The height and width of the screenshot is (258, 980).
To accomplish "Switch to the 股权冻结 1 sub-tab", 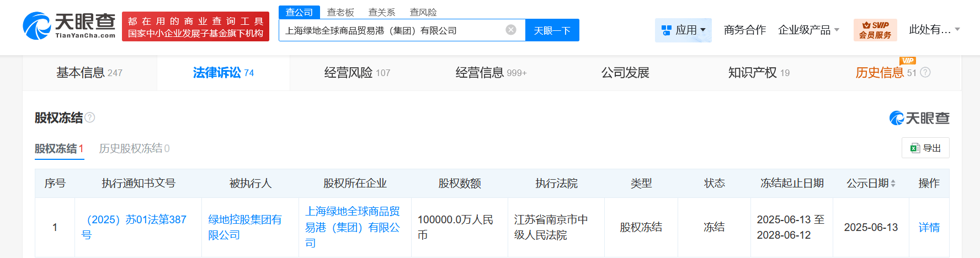I will tap(59, 149).
